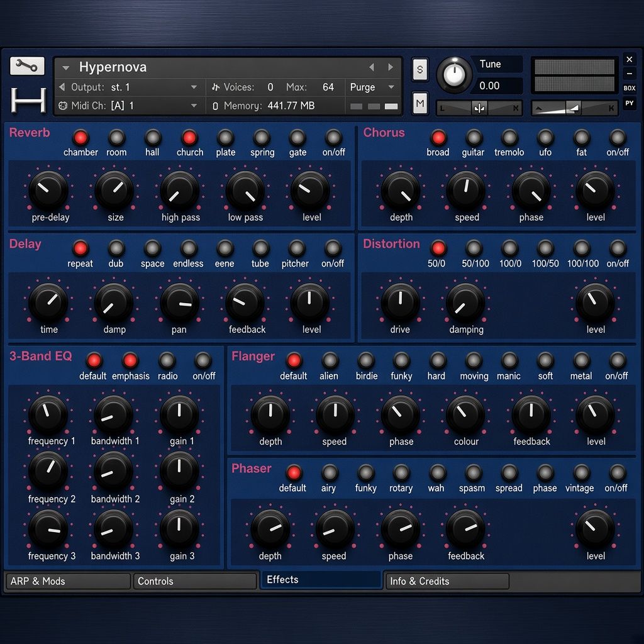
Task: Go to next instrument with right arrow
Action: [391, 67]
